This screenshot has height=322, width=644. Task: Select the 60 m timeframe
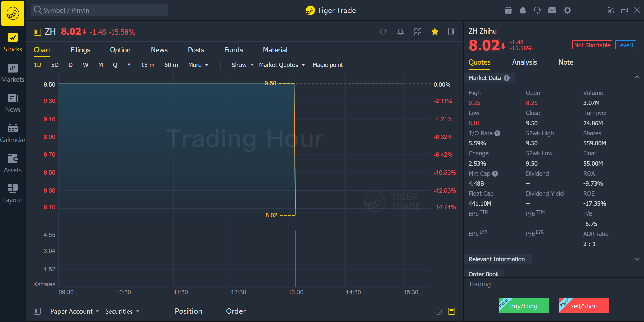(x=171, y=65)
